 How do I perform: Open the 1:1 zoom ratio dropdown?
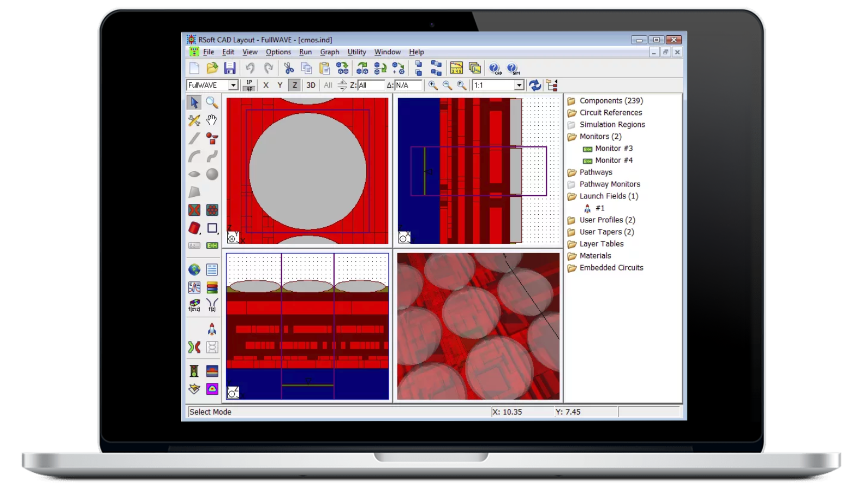(518, 85)
